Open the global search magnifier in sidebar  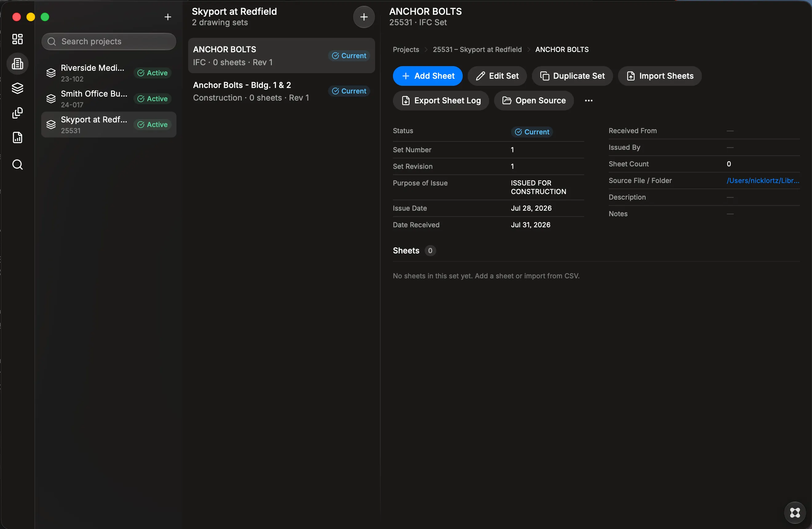click(x=18, y=165)
